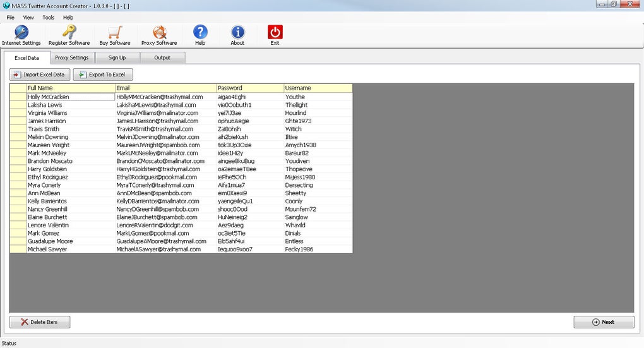Launch Proxy Software toolbar icon
Screen dimensions: 644x348
(159, 32)
